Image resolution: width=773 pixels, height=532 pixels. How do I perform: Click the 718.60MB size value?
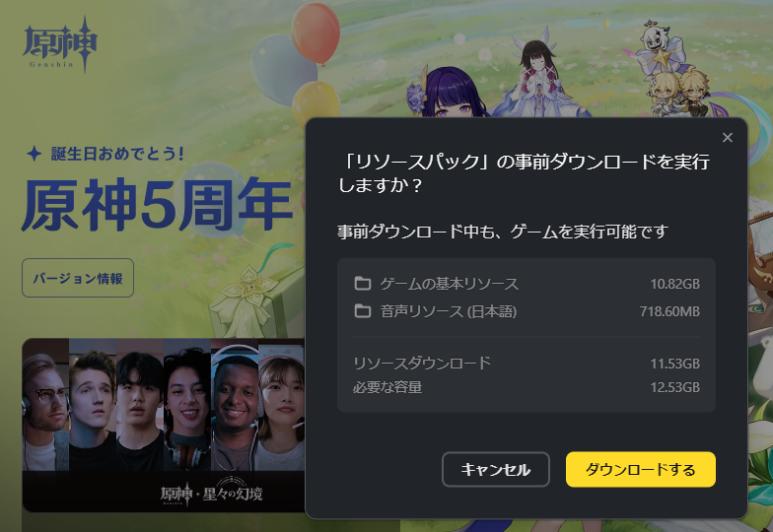(x=669, y=311)
